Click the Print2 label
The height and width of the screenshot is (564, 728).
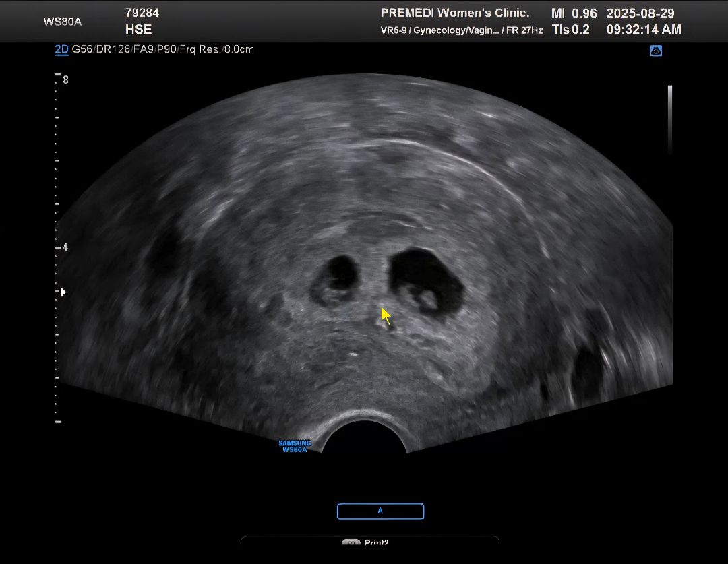click(376, 542)
